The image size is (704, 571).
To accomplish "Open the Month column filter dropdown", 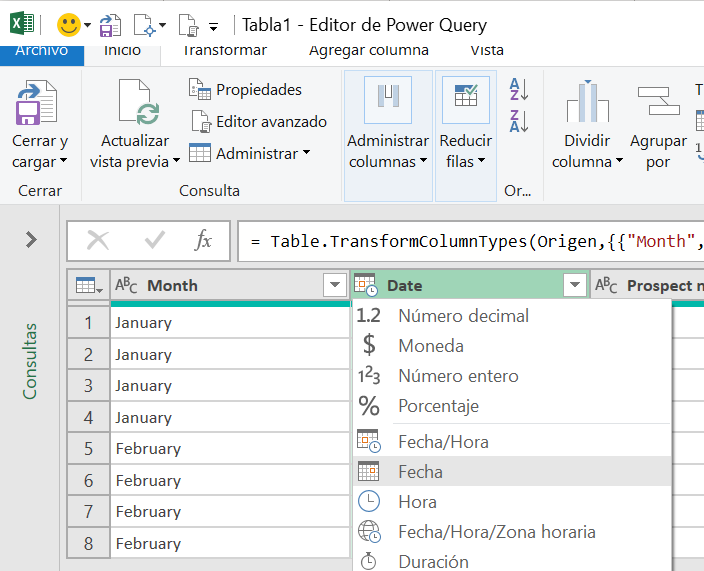I will point(334,285).
